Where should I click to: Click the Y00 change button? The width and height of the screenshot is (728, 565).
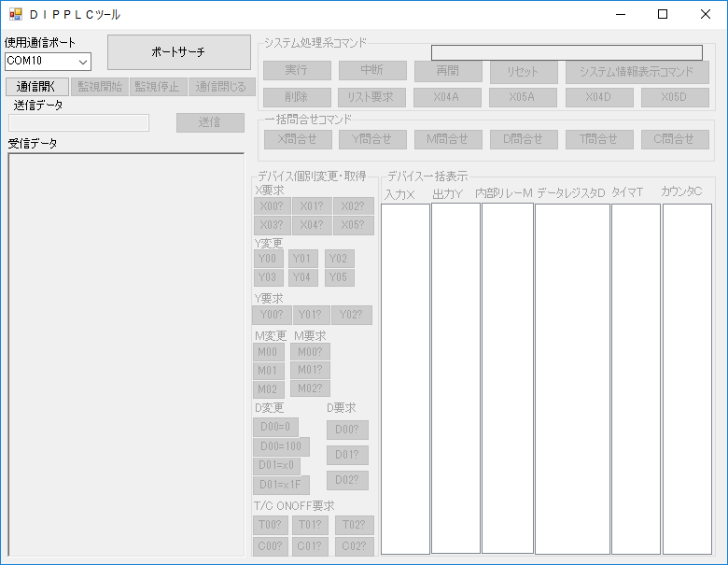coord(270,259)
